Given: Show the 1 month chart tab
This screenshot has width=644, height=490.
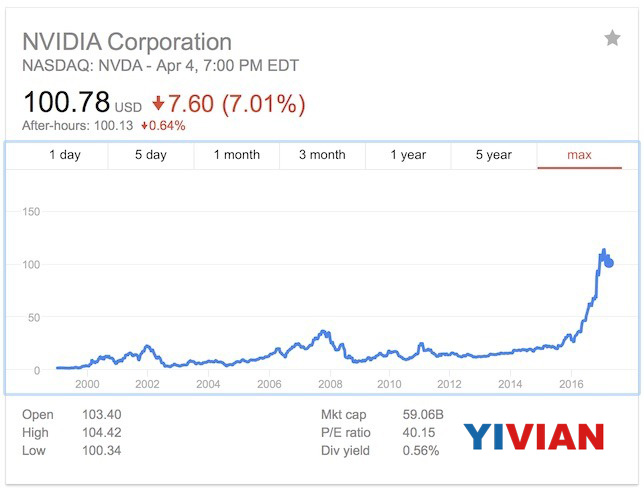Looking at the screenshot, I should 236,155.
